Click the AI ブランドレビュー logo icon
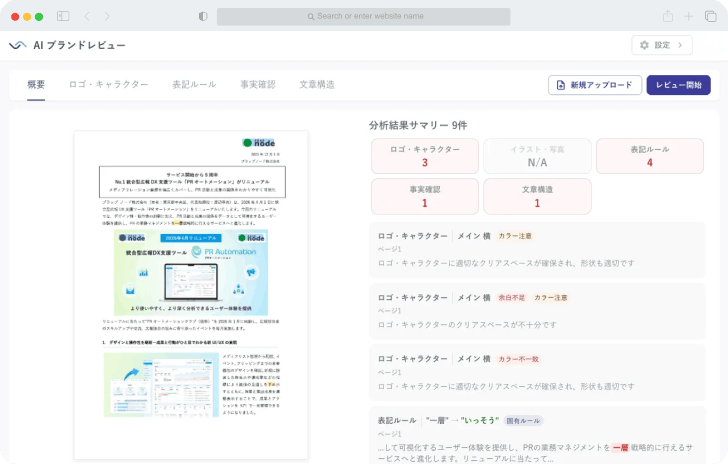 point(17,45)
